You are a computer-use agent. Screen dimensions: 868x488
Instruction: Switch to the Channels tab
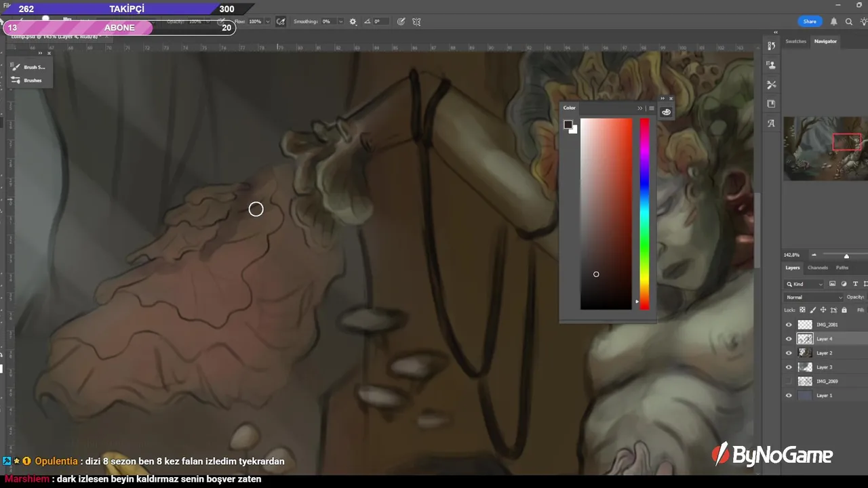[817, 268]
